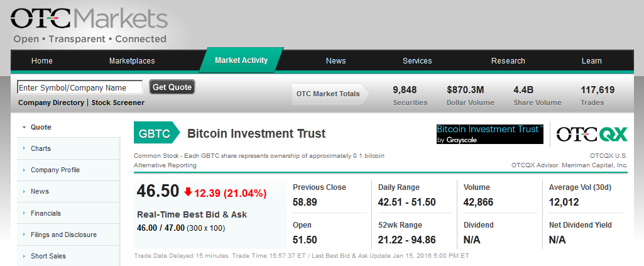Click the Get Quote button
Screen dimensions: 644x266
pyautogui.click(x=172, y=87)
